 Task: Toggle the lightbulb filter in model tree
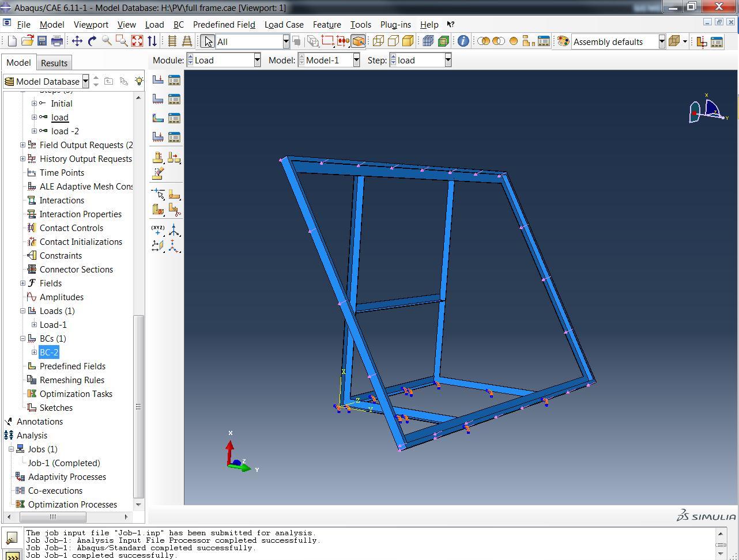(x=139, y=81)
